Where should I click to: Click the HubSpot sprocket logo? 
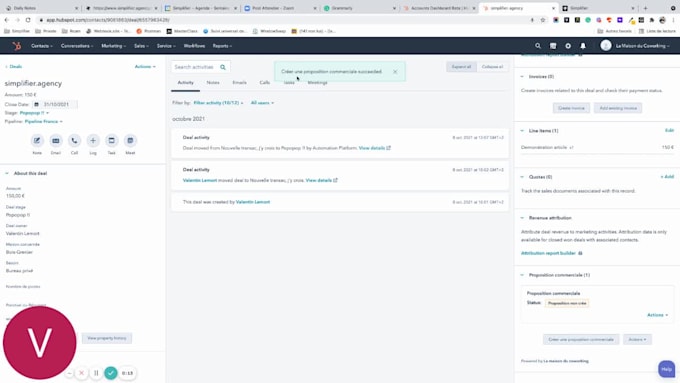(x=16, y=46)
